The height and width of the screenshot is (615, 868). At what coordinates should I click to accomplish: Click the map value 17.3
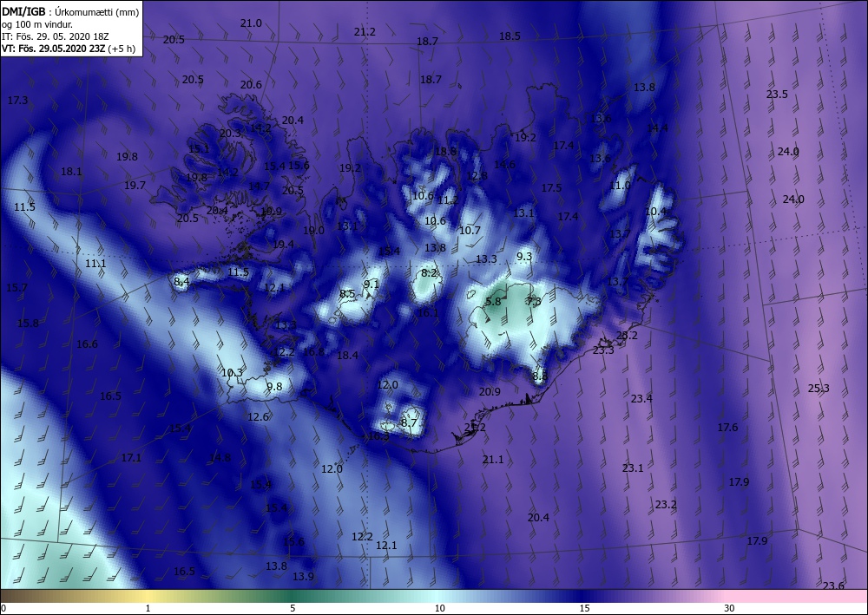click(x=17, y=101)
